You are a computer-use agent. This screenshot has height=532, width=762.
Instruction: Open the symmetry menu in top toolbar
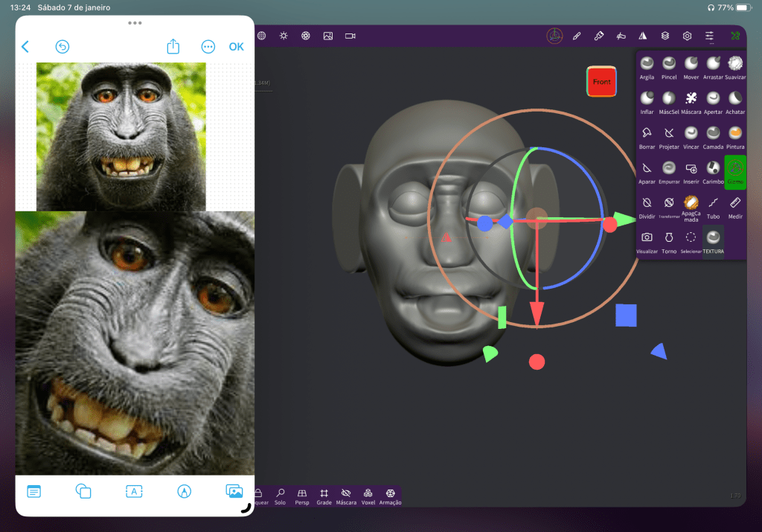click(x=643, y=36)
